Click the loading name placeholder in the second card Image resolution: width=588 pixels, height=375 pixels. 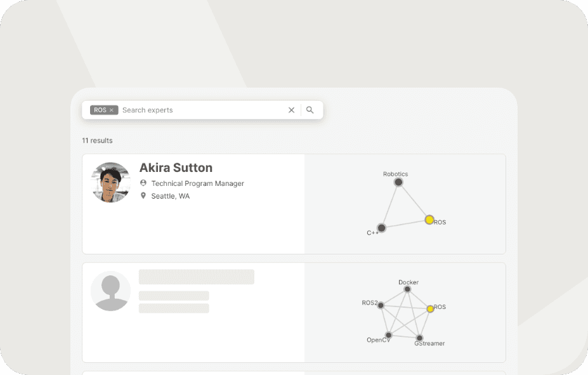[x=197, y=277]
